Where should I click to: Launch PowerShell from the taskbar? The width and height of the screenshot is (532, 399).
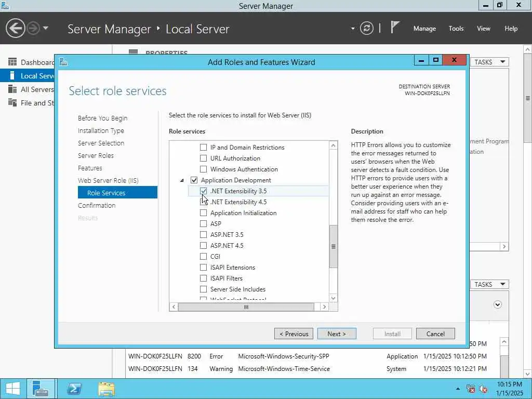[x=74, y=389]
